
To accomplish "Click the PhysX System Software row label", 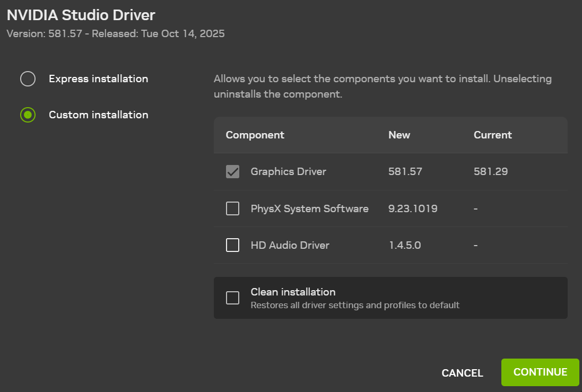I will (309, 209).
